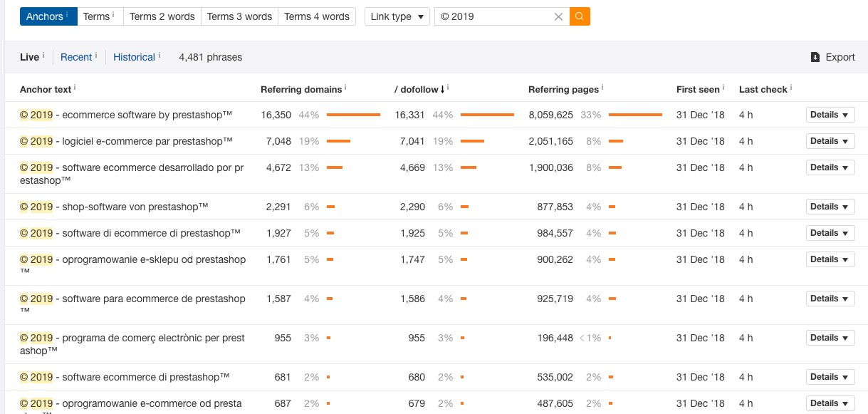Select the Live index filter

pyautogui.click(x=29, y=57)
